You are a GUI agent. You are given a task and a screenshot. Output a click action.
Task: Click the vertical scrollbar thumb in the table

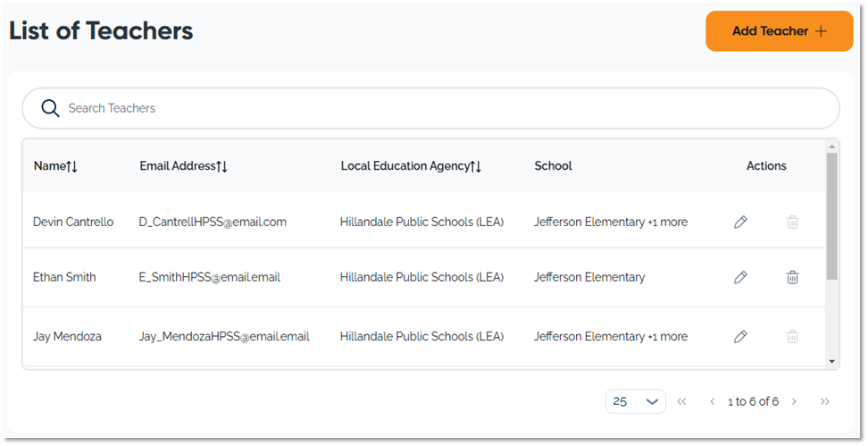tap(831, 216)
